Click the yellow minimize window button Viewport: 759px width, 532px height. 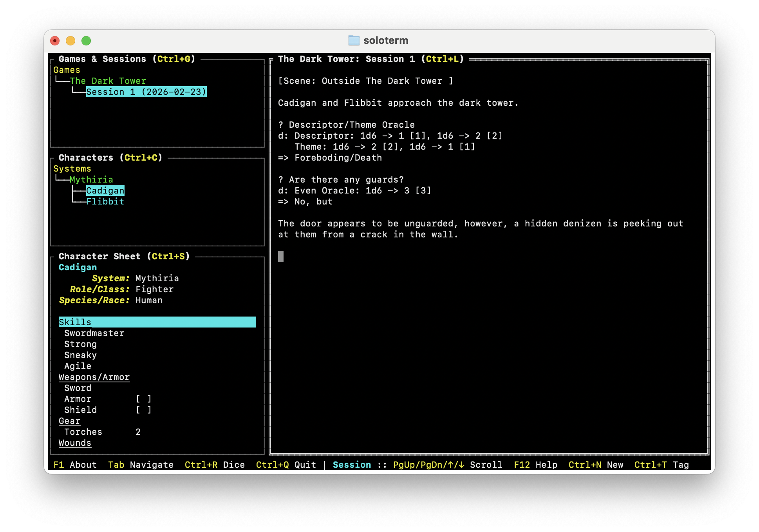(x=70, y=41)
